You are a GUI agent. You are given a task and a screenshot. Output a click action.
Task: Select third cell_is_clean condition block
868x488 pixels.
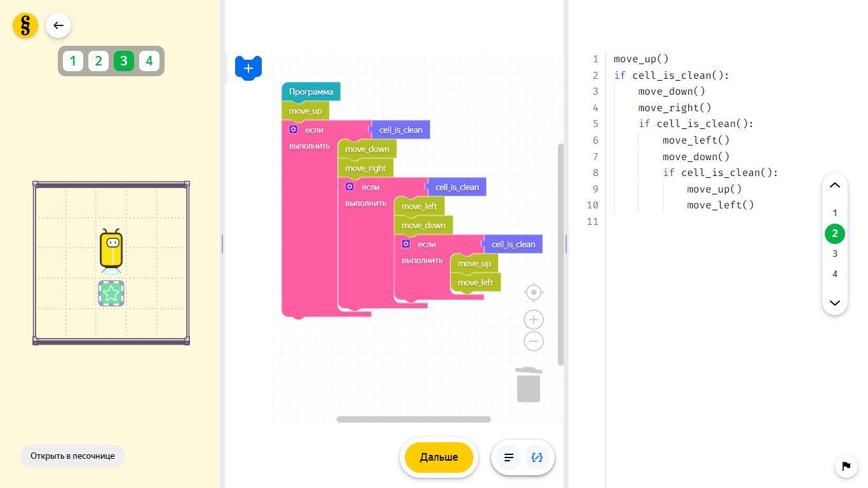coord(513,244)
